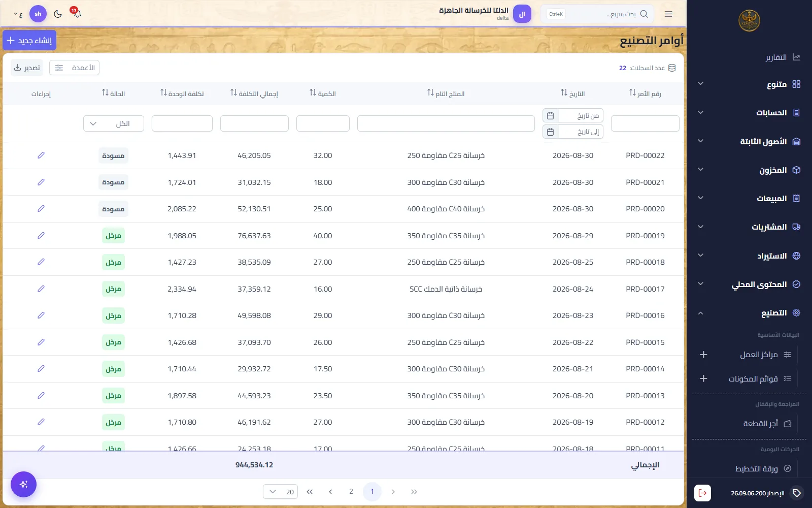Open notifications bell
The width and height of the screenshot is (812, 508).
click(77, 13)
